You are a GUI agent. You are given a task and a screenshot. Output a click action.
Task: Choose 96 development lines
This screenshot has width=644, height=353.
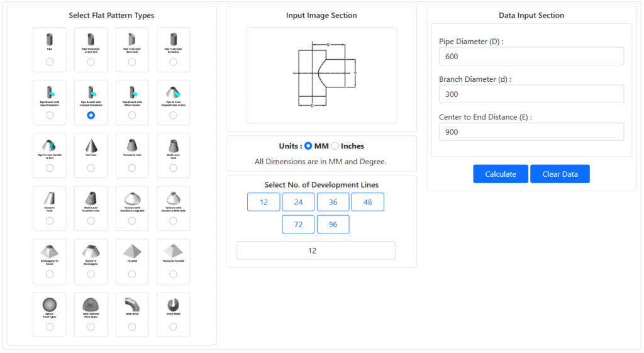(333, 225)
